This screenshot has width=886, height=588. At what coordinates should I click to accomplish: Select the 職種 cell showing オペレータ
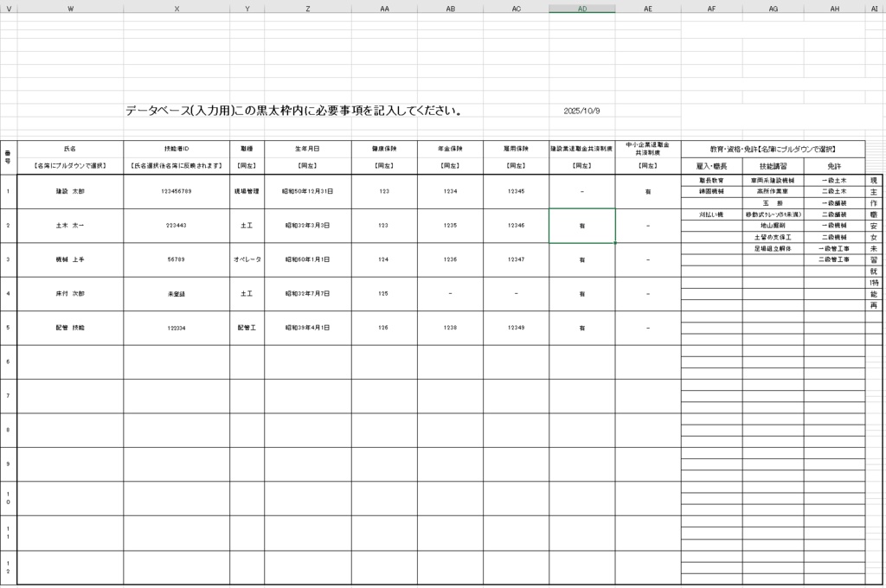click(x=247, y=259)
